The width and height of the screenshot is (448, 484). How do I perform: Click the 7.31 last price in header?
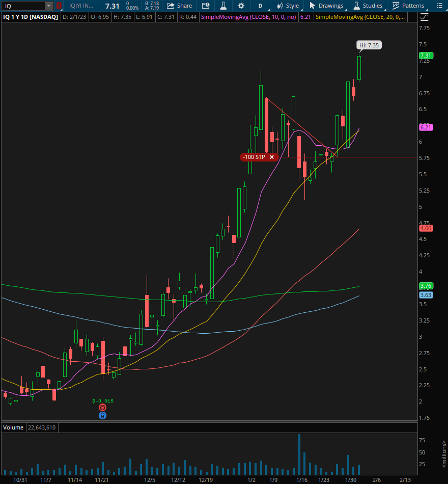[112, 6]
